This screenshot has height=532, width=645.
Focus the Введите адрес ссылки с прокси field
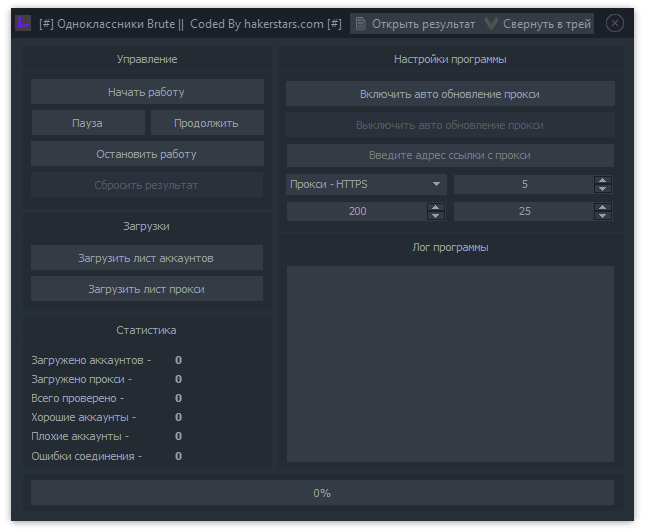450,155
